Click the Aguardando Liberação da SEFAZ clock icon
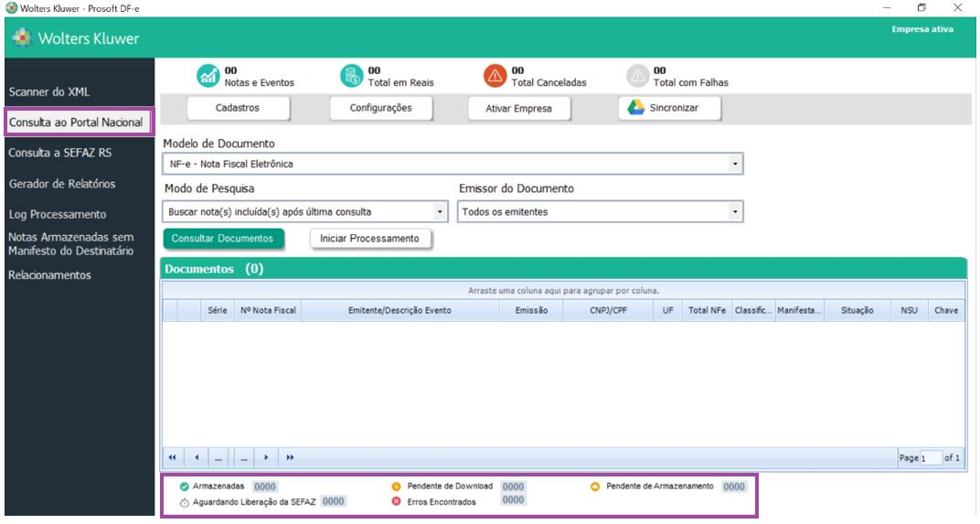980x524 pixels. (185, 502)
